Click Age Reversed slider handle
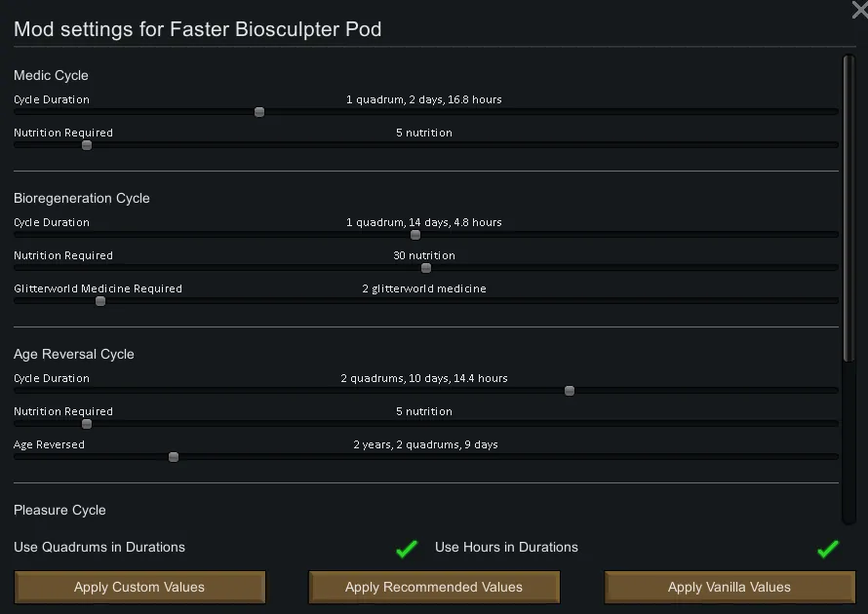 pyautogui.click(x=174, y=457)
